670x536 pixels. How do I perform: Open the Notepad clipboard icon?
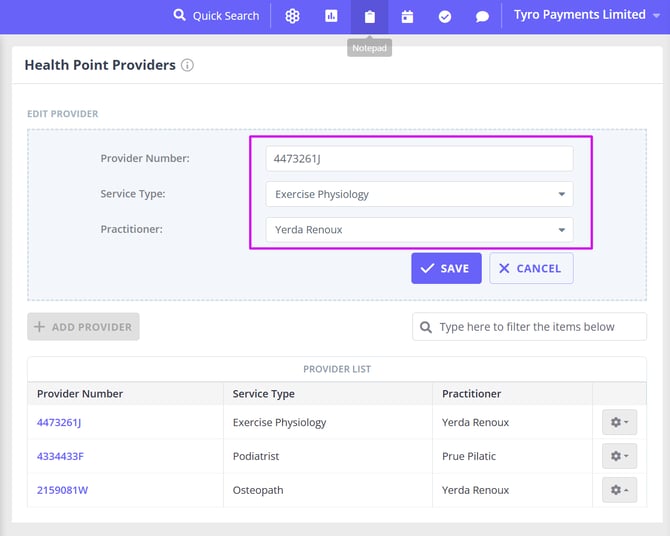coord(369,16)
